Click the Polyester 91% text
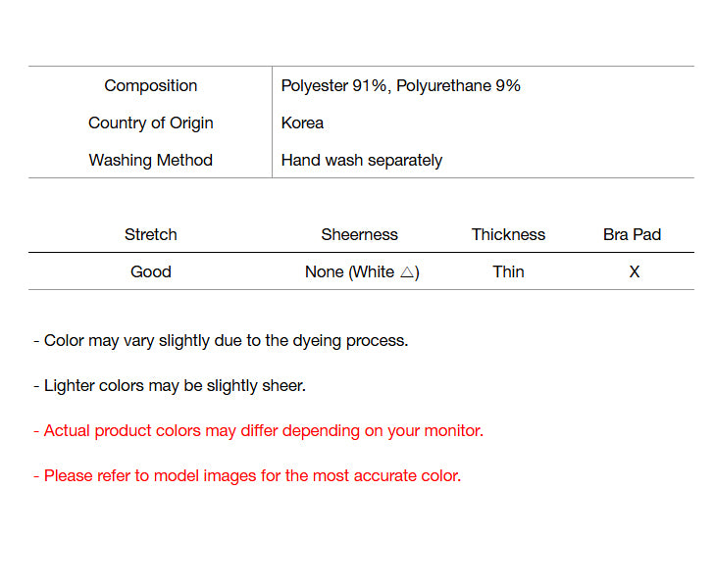This screenshot has height=588, width=714. (x=335, y=86)
